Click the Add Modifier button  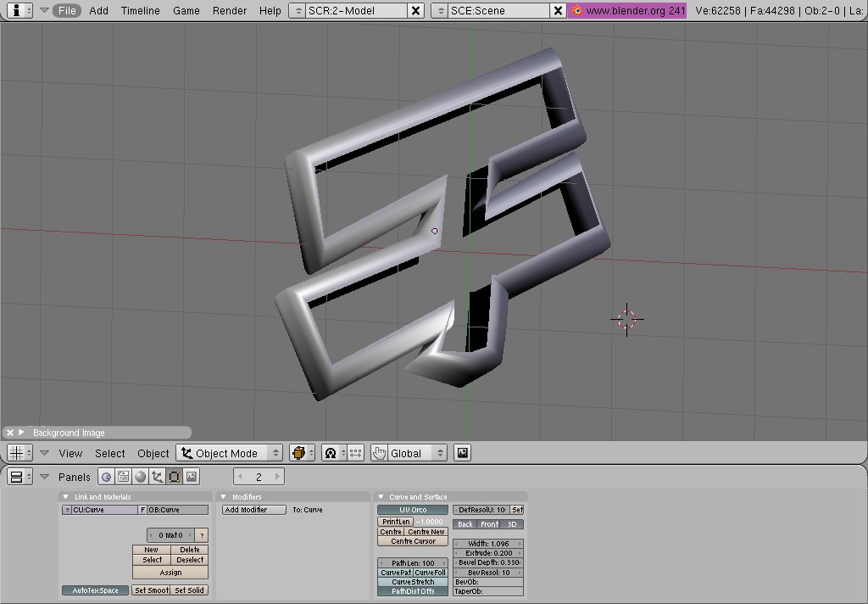point(253,510)
